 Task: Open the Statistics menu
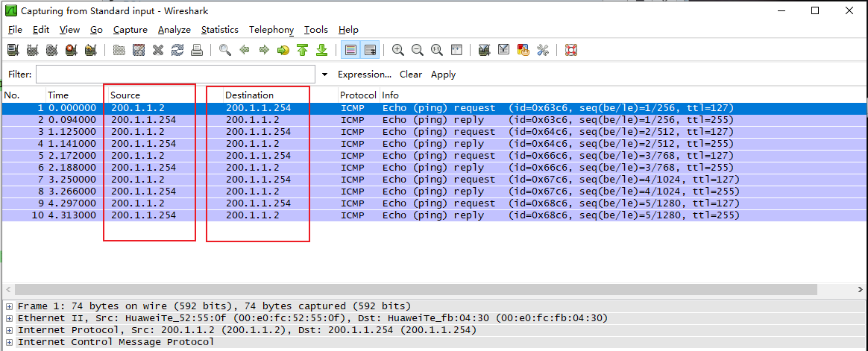pyautogui.click(x=220, y=30)
